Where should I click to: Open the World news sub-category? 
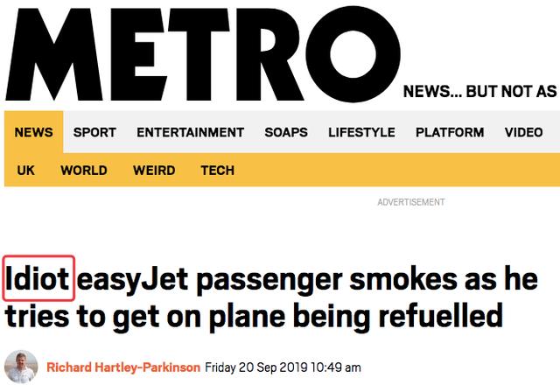pyautogui.click(x=84, y=171)
